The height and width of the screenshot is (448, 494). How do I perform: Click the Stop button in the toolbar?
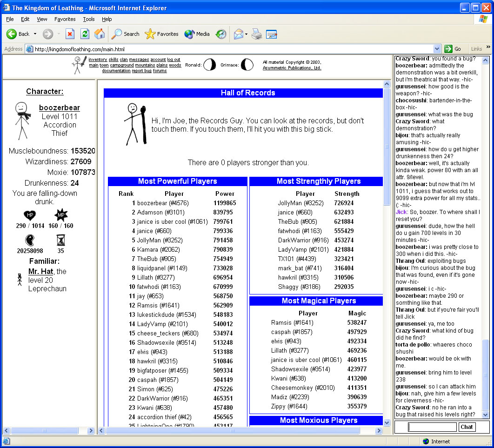[70, 34]
